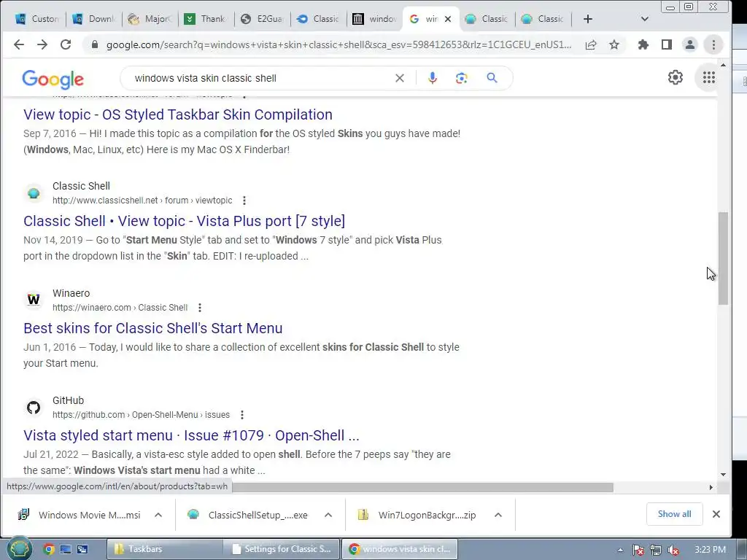Switch to the window tab

376,19
